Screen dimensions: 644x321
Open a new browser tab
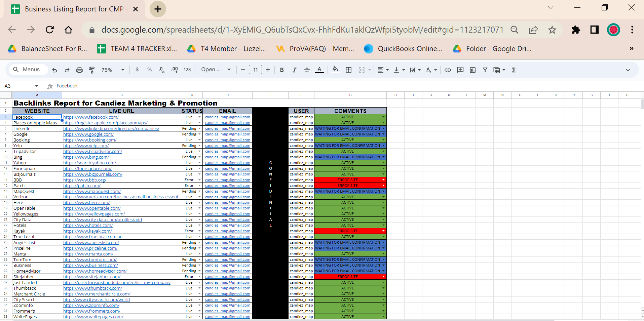158,9
